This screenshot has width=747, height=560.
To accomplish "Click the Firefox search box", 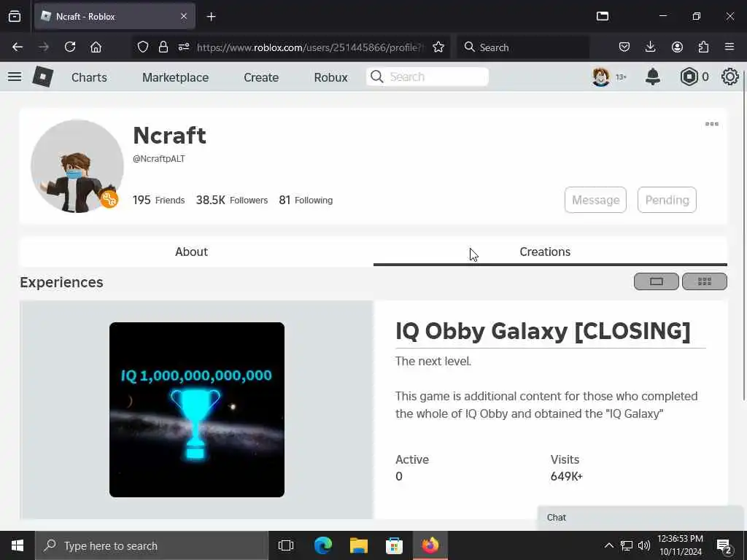I will 523,47.
